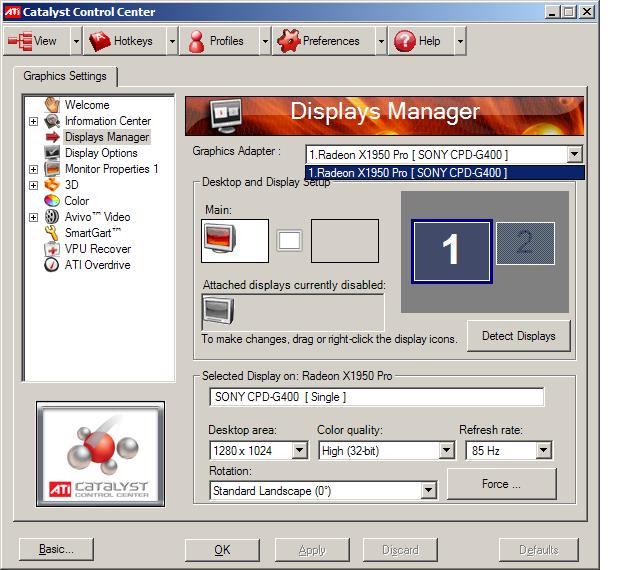Click the Force button
Image resolution: width=640 pixels, height=570 pixels.
[502, 484]
